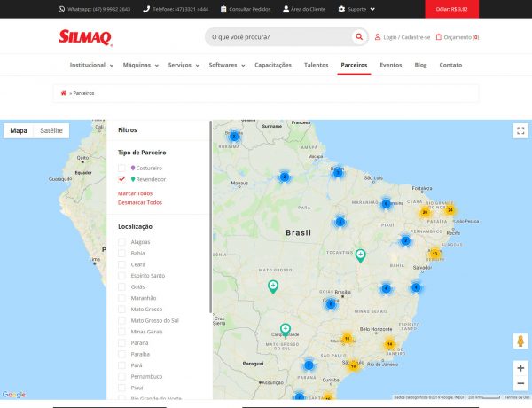Check the Bahia location filter
The width and height of the screenshot is (532, 408).
click(x=122, y=253)
